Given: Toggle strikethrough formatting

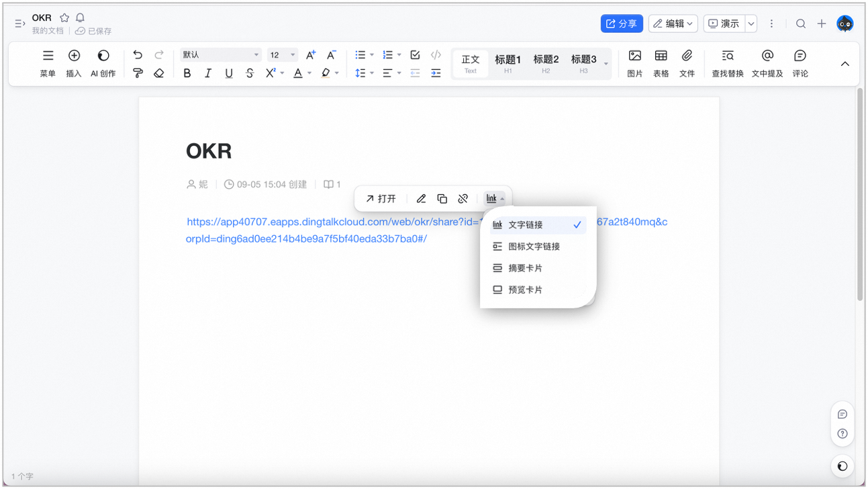Looking at the screenshot, I should pyautogui.click(x=250, y=73).
